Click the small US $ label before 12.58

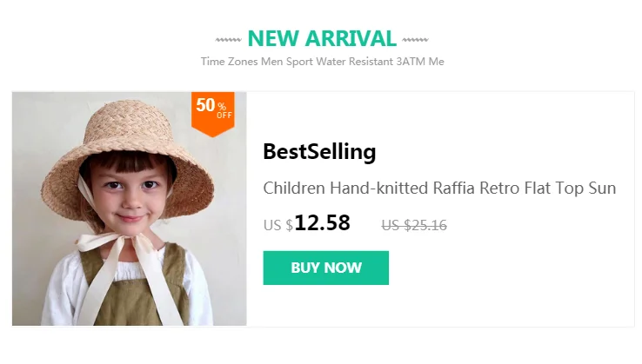coord(278,226)
